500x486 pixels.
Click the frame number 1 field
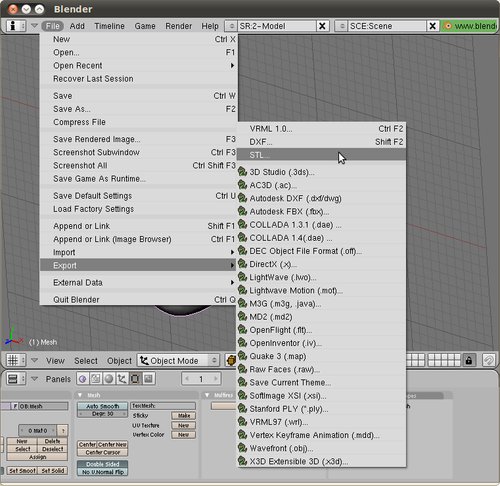pos(201,379)
